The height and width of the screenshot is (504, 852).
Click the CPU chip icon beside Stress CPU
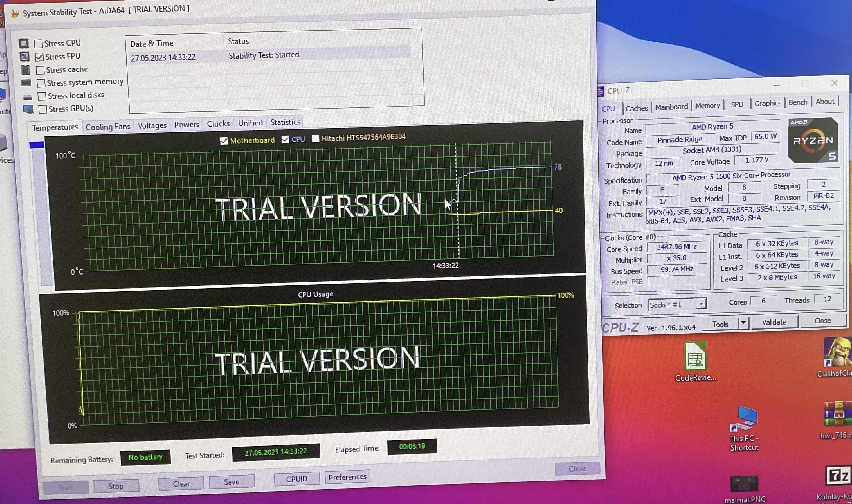pyautogui.click(x=23, y=44)
